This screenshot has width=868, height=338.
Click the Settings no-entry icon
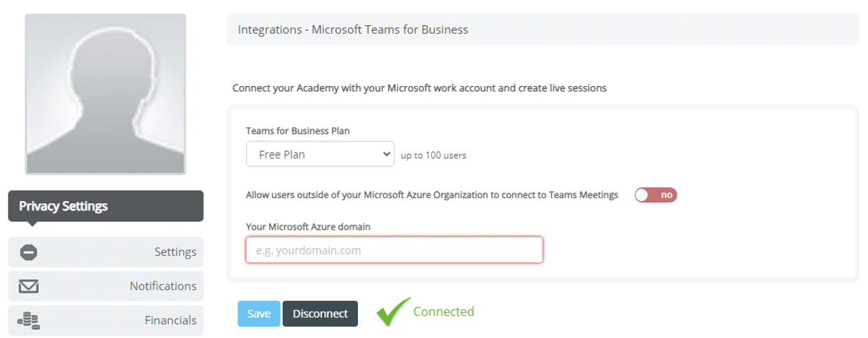point(29,252)
